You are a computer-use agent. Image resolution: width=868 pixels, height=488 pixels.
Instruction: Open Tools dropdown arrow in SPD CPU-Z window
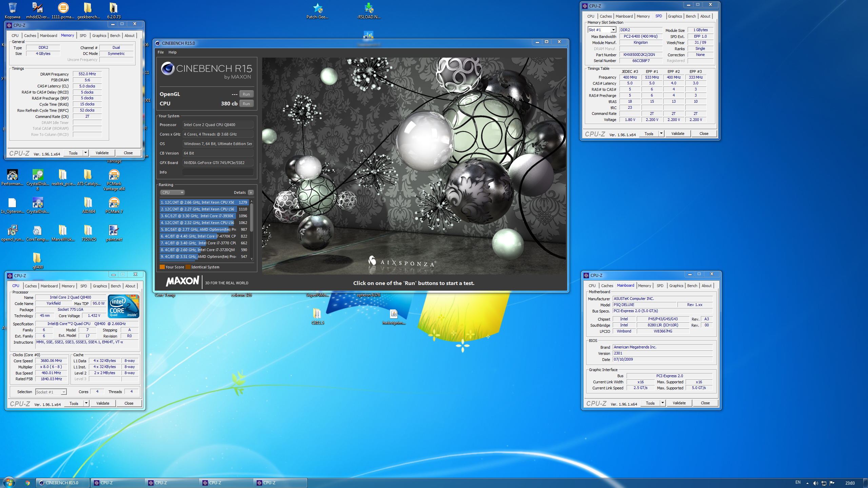tap(661, 134)
